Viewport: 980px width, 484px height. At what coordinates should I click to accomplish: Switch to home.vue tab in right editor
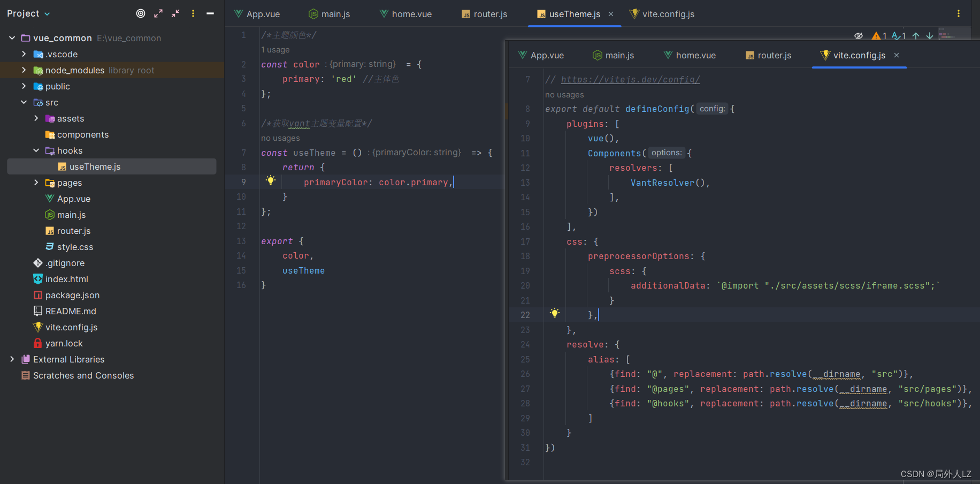pos(690,55)
